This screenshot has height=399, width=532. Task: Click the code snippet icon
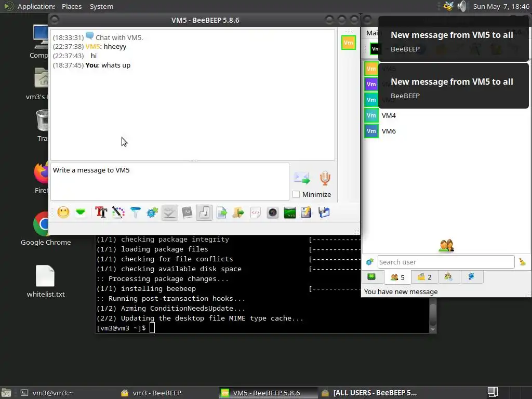[x=256, y=212]
